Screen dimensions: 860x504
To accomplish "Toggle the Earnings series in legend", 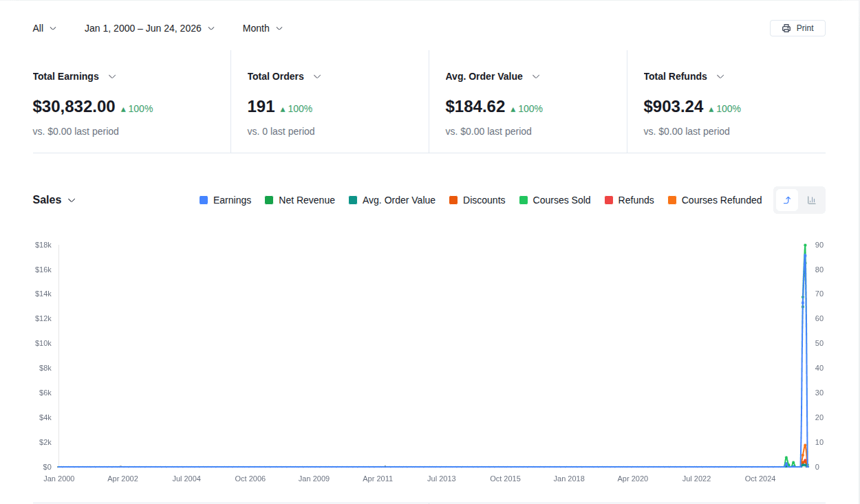I will coord(225,200).
